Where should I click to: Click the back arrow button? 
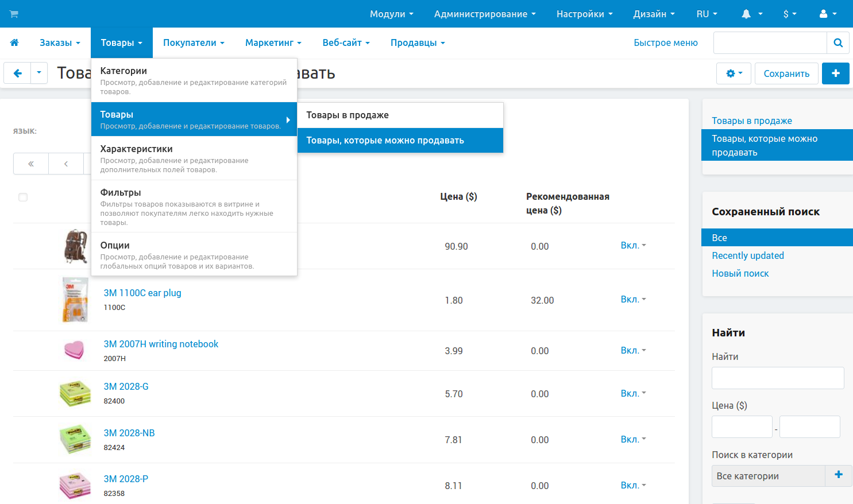pos(17,73)
